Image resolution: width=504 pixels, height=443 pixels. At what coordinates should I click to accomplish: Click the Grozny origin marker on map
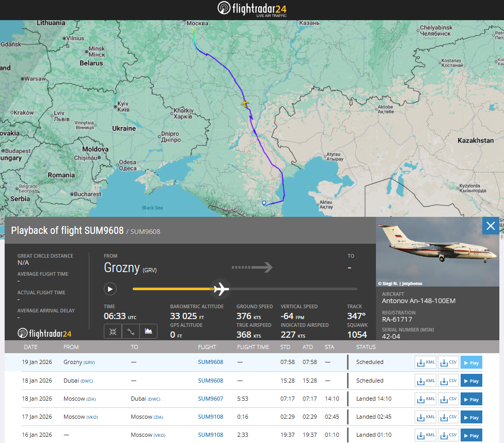coord(264,203)
